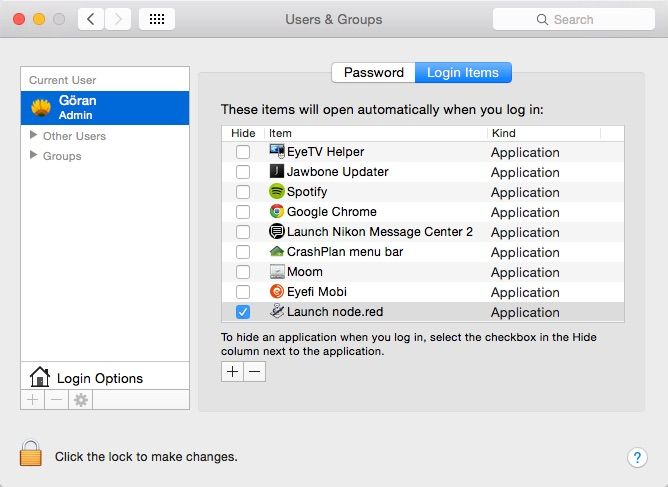The width and height of the screenshot is (668, 487).
Task: Toggle Hide for Launch Nikon Message Center 2
Action: [x=243, y=232]
